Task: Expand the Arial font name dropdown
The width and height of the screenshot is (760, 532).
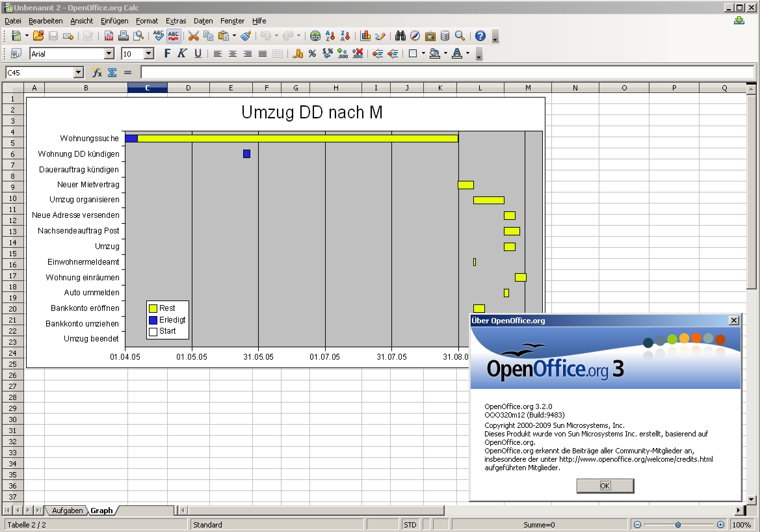Action: 109,54
